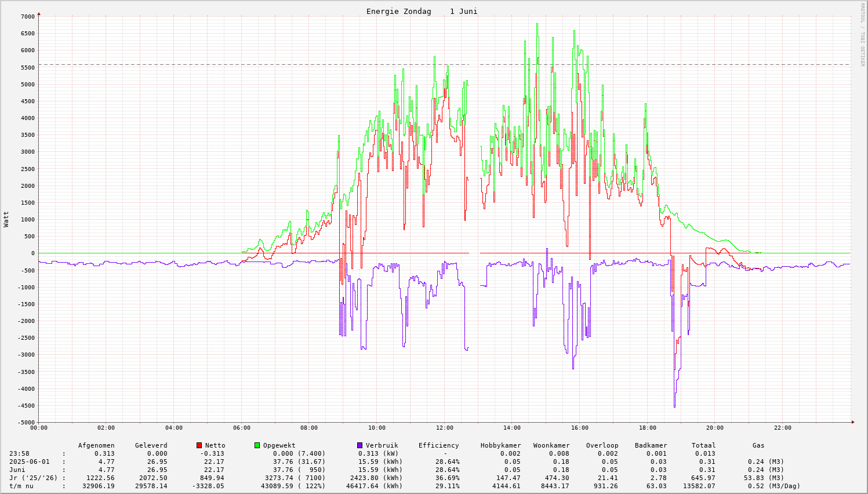Click the Totaal column header
The height and width of the screenshot is (494, 868).
[x=703, y=445]
